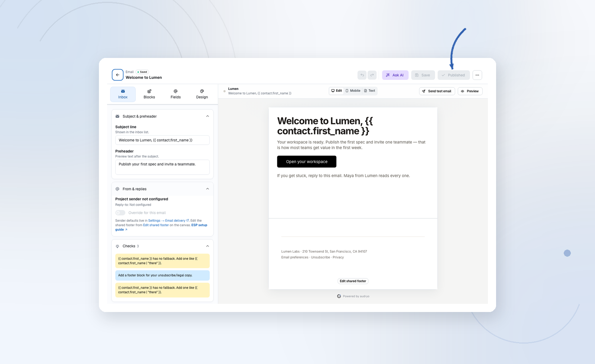
Task: Click the paragraph starting 'If you get stuck'
Action: 343,176
